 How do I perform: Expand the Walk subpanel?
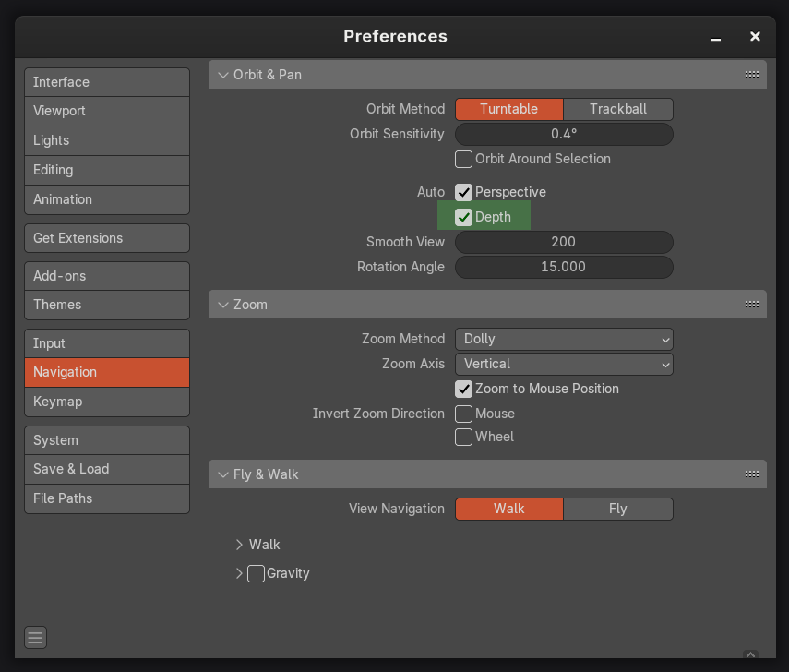pos(239,545)
